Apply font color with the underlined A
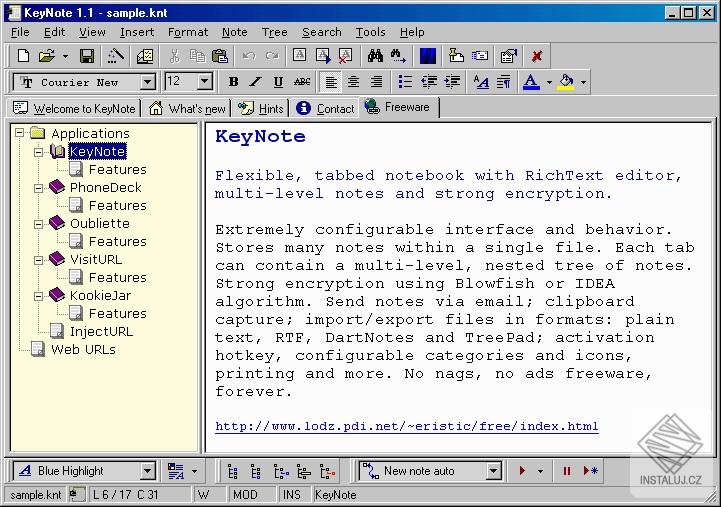 pos(531,82)
